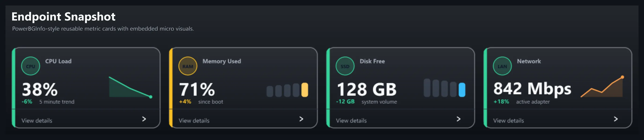Expand CPU Load card with chevron arrow
The height and width of the screenshot is (140, 644).
144,119
